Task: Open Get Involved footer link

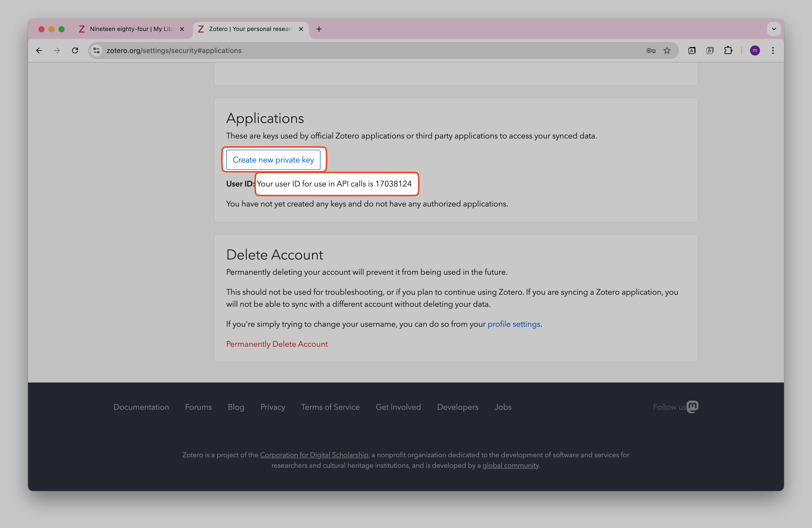Action: tap(398, 407)
